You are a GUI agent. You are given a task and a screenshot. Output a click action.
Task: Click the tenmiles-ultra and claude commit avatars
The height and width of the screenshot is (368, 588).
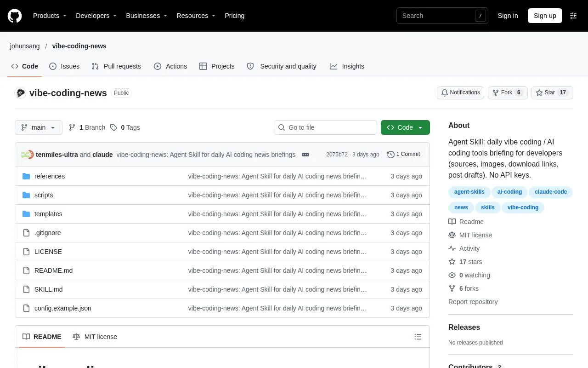[x=27, y=155]
